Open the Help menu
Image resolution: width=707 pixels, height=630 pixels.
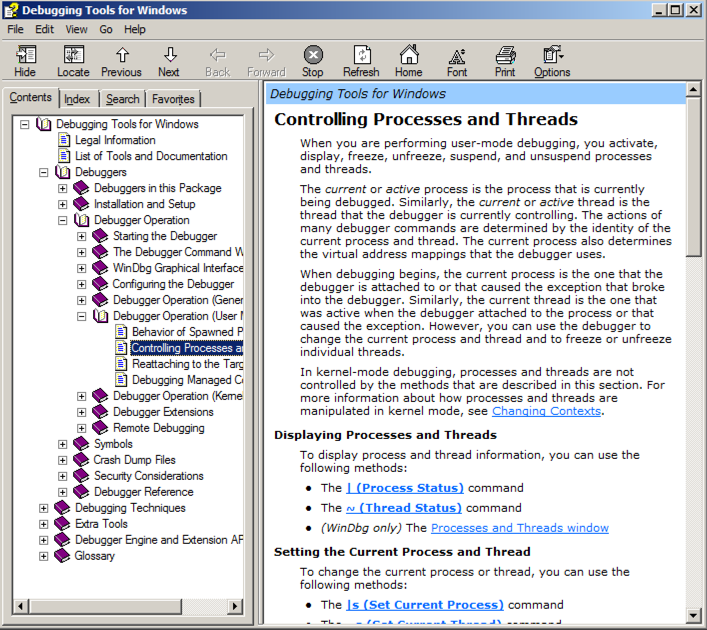point(135,29)
